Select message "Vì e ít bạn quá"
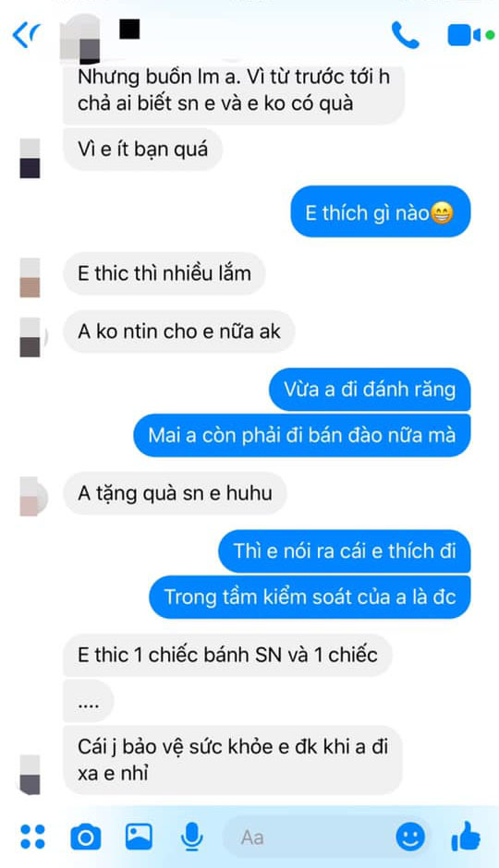 click(x=143, y=149)
